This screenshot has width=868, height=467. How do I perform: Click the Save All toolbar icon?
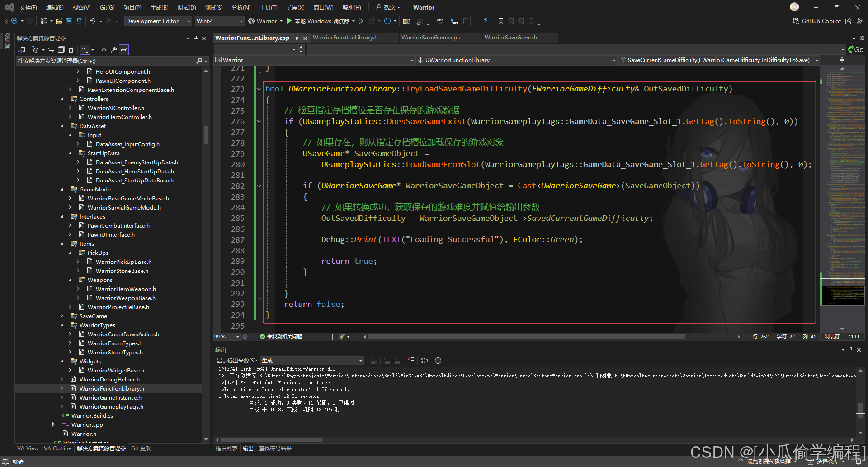pyautogui.click(x=79, y=21)
